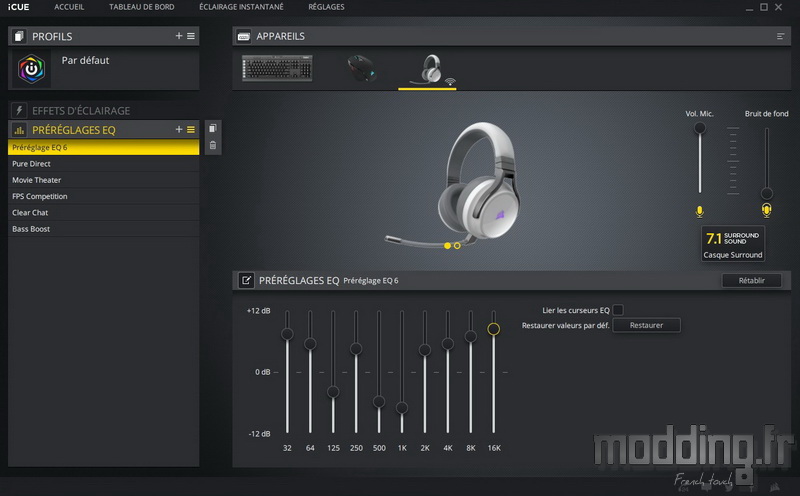Click the Par défaut profile logo icon
The height and width of the screenshot is (496, 800).
[32, 69]
